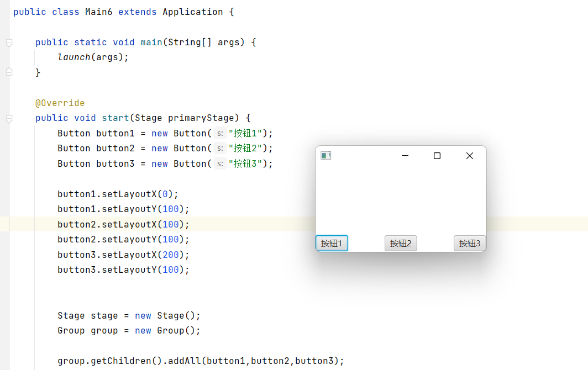The image size is (588, 370).
Task: Click the primaryStage parameter name
Action: pos(201,118)
